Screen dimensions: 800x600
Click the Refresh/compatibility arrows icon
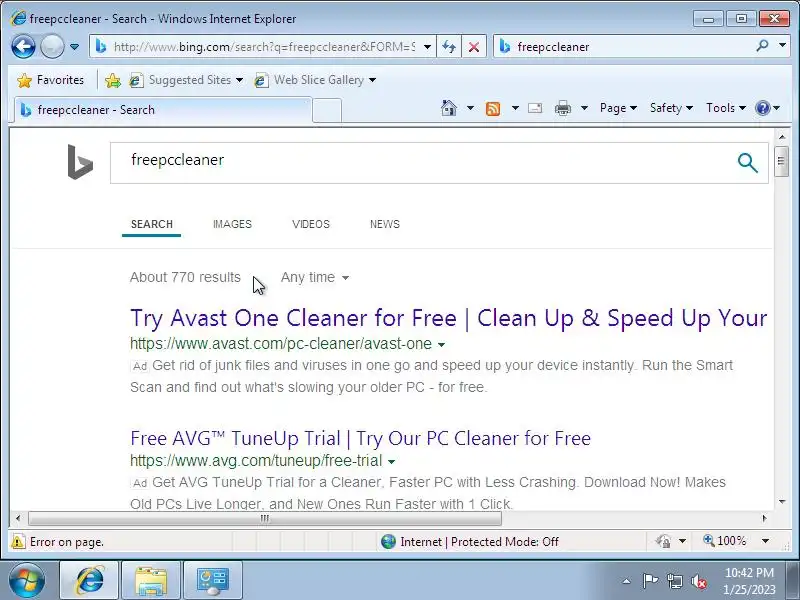coord(449,47)
